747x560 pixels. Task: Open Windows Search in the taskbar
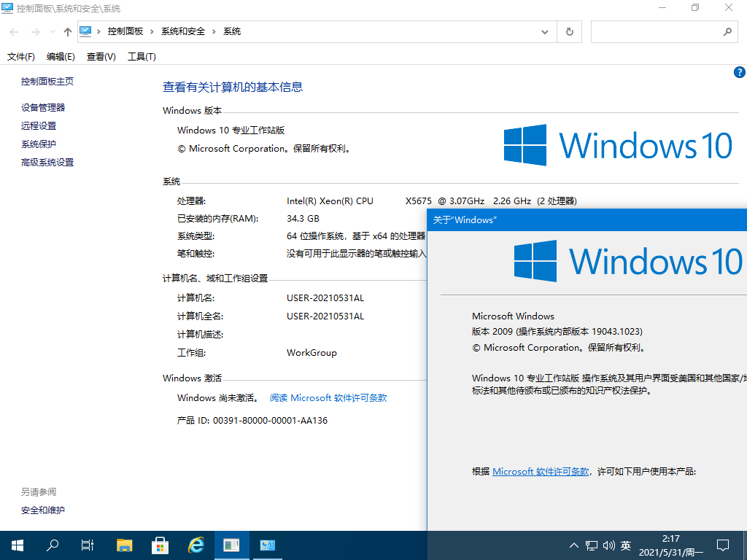pos(52,545)
